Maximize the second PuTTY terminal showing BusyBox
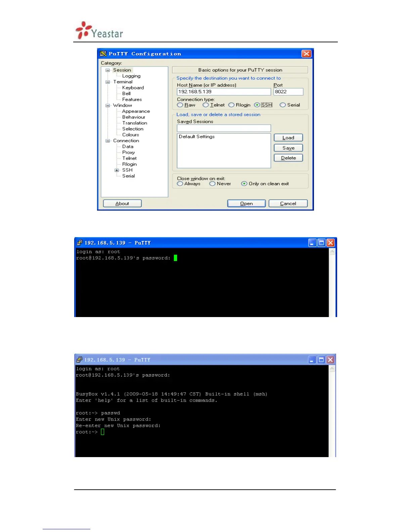This screenshot has width=411, height=532. point(321,360)
